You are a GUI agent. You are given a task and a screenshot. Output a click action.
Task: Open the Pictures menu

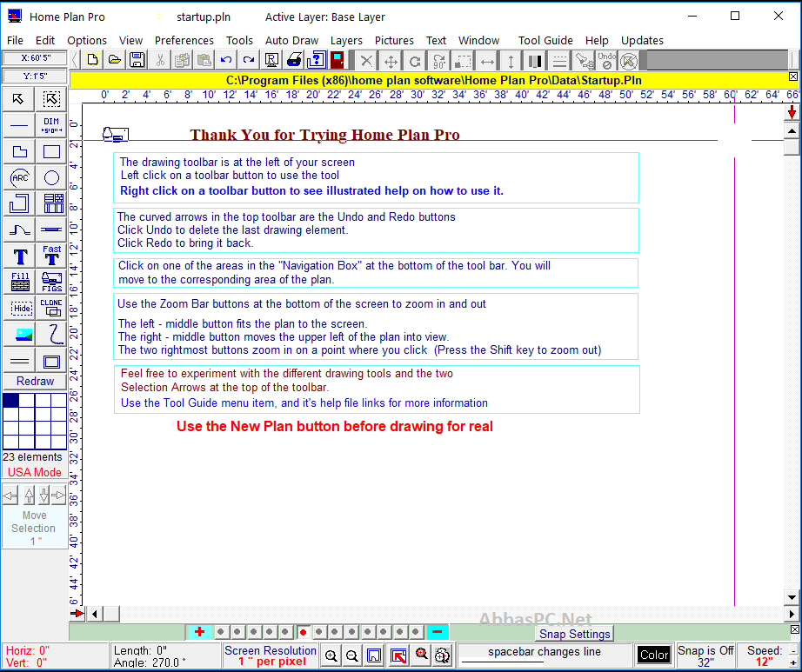click(x=394, y=40)
